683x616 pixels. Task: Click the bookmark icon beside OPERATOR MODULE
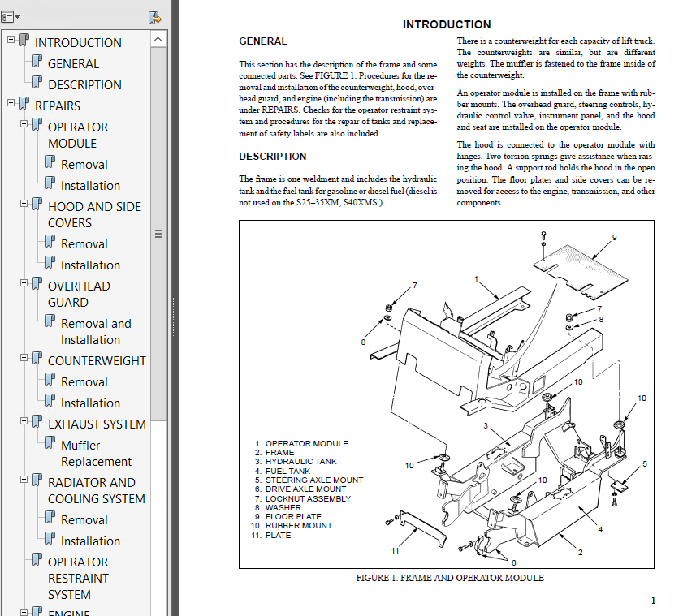click(x=37, y=125)
